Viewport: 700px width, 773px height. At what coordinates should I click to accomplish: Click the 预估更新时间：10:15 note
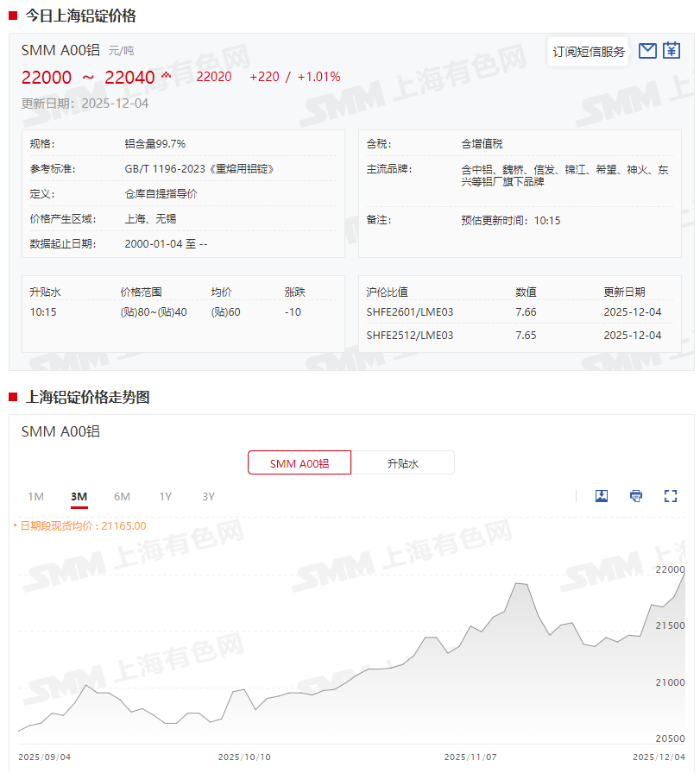[511, 220]
